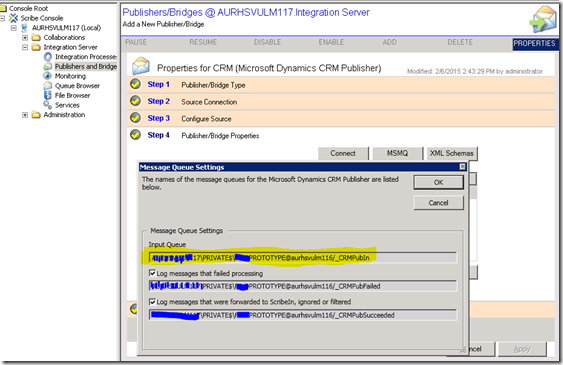Close the Message Queue Settings dialog
Viewport: 563px width, 365px height.
462,167
